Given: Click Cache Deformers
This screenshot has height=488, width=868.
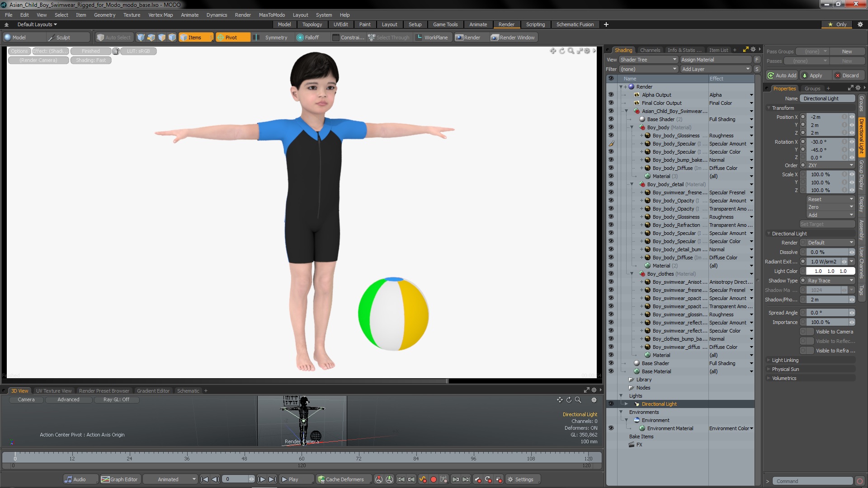Looking at the screenshot, I should 344,479.
